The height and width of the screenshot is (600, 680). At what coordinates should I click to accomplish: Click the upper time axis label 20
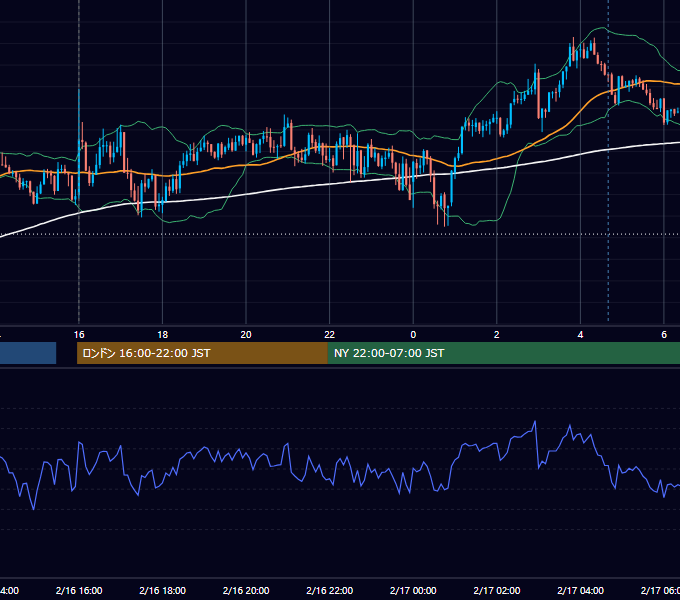click(246, 335)
